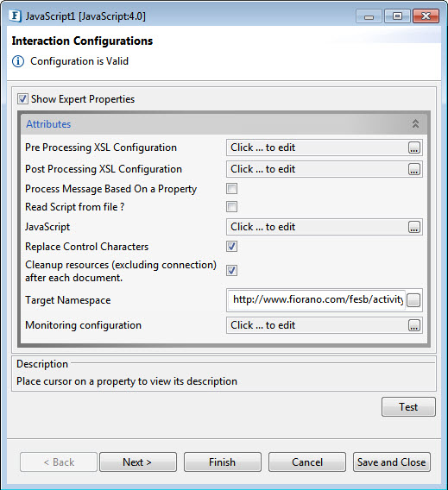Cancel the configuration dialog
This screenshot has height=490, width=448.
(307, 462)
